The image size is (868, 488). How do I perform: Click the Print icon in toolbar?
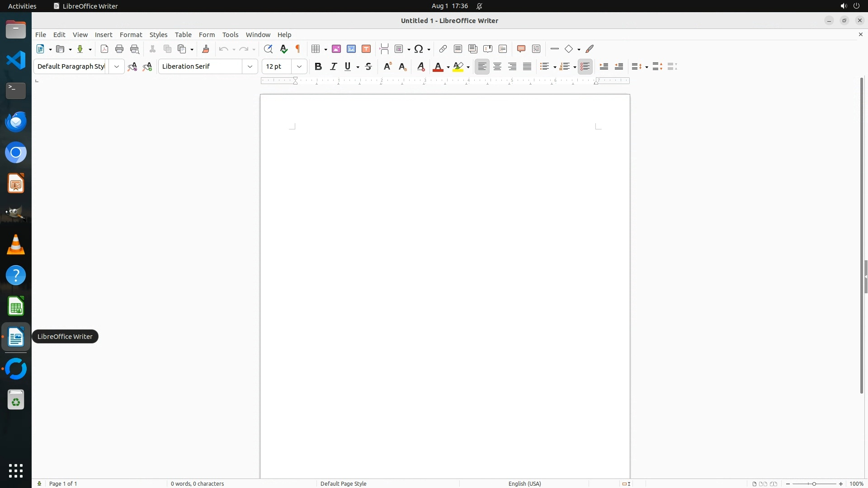(119, 49)
